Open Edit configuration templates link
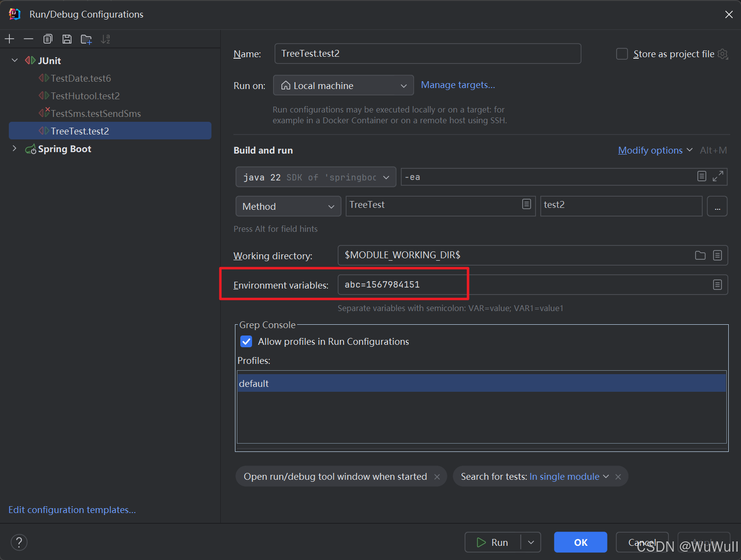Viewport: 741px width, 560px height. pos(72,510)
